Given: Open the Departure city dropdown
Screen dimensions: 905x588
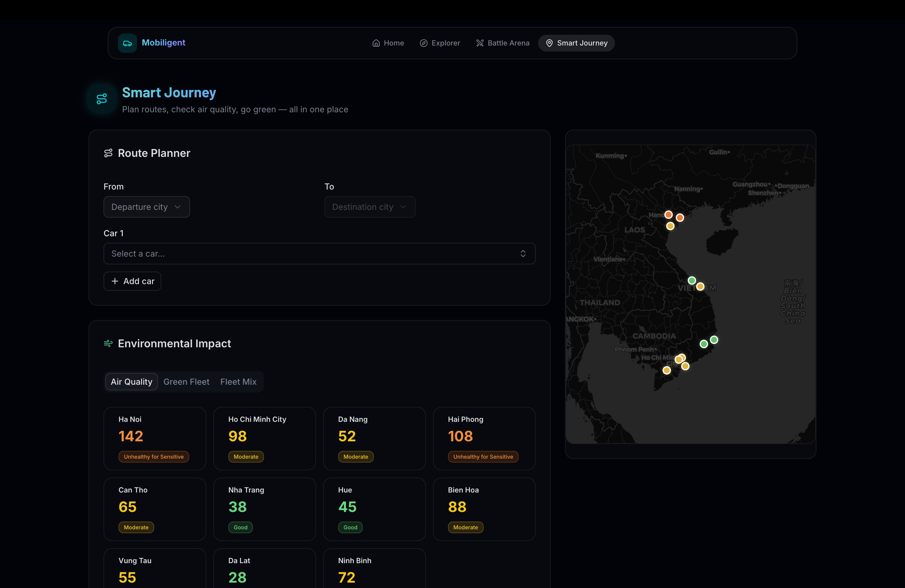Looking at the screenshot, I should coord(146,207).
